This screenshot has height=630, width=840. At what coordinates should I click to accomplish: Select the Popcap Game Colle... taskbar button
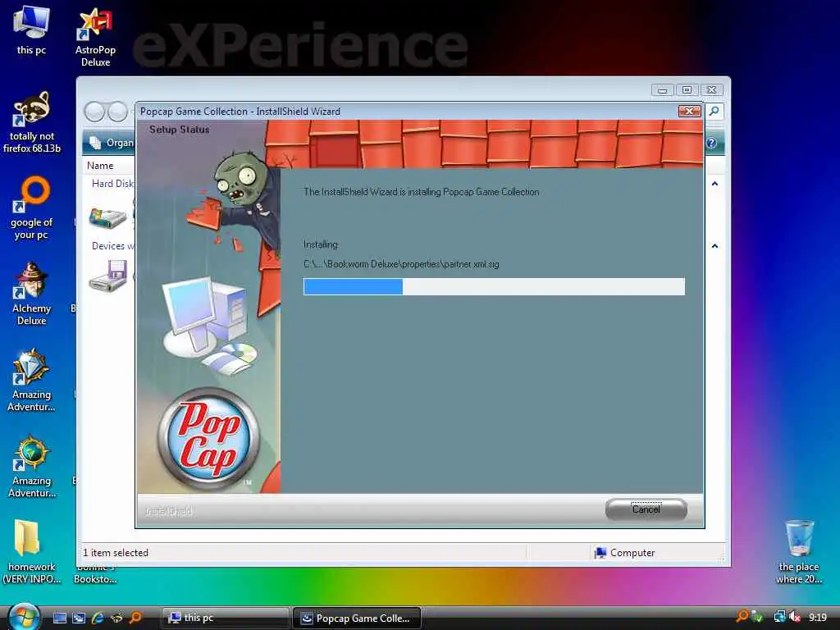(x=357, y=618)
